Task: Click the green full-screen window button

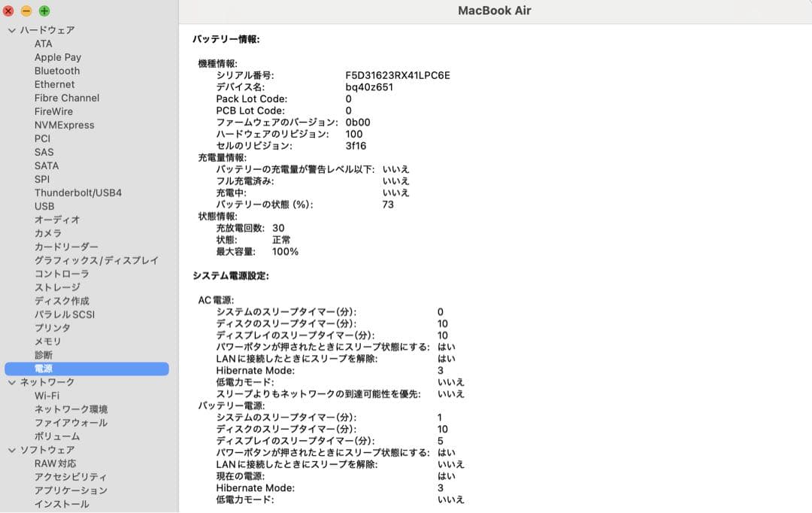Action: tap(44, 11)
